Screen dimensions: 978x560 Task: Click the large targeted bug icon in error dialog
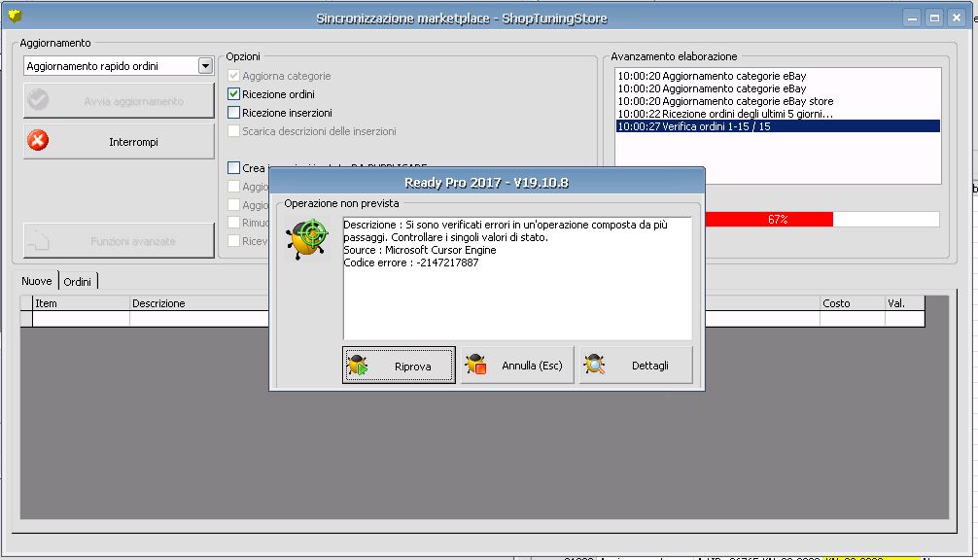(x=307, y=238)
